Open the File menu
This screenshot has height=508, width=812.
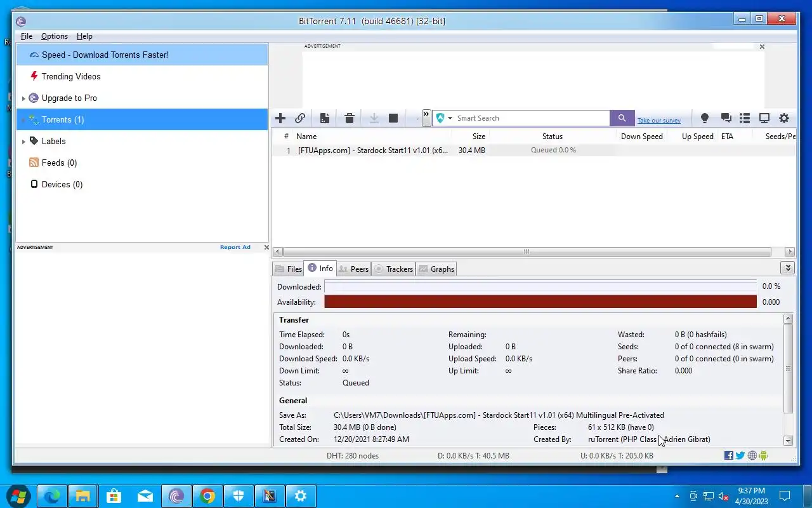27,36
